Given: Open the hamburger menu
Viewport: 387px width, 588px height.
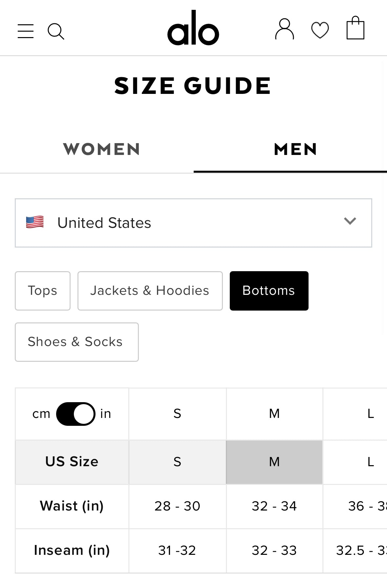Looking at the screenshot, I should click(26, 31).
